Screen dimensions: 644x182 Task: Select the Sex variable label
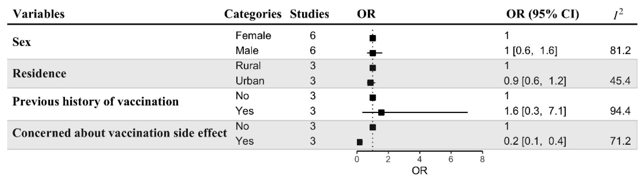point(21,42)
